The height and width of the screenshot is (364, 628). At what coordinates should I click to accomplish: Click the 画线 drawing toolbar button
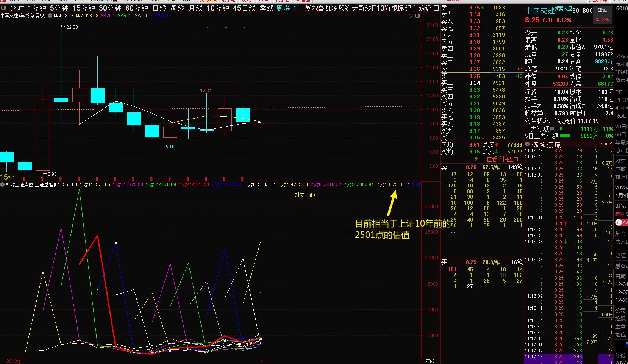pos(364,8)
